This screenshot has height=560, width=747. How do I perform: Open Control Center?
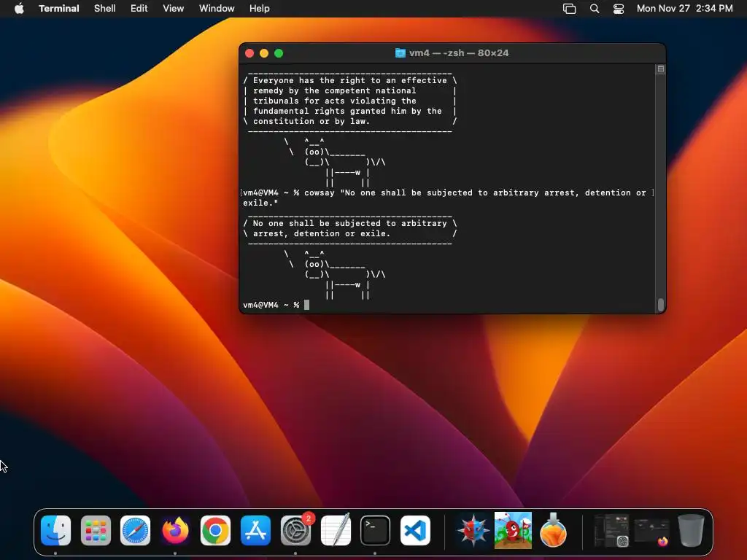click(619, 9)
